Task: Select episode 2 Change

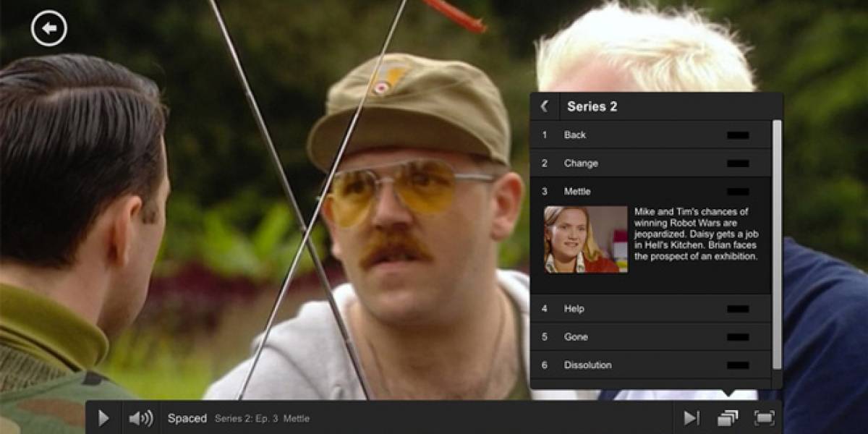Action: point(652,163)
